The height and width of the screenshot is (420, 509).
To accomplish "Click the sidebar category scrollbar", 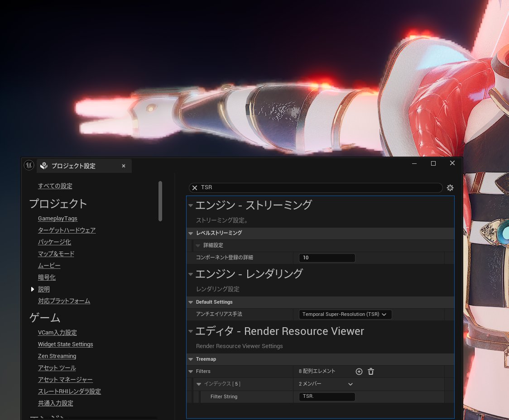I will [160, 201].
